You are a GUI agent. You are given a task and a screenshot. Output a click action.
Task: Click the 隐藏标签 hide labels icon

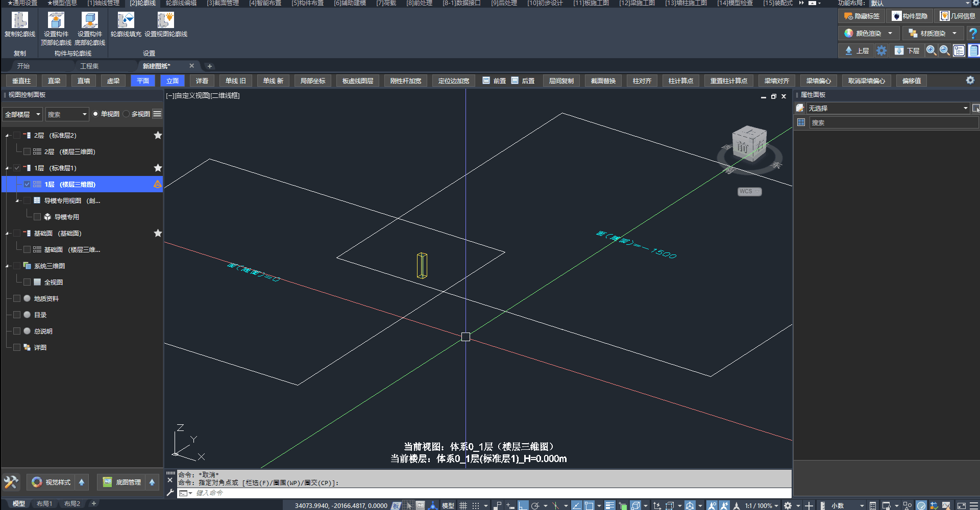coord(848,16)
